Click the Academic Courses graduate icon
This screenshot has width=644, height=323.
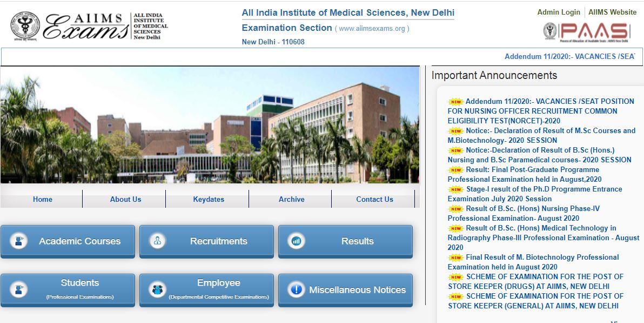click(18, 241)
